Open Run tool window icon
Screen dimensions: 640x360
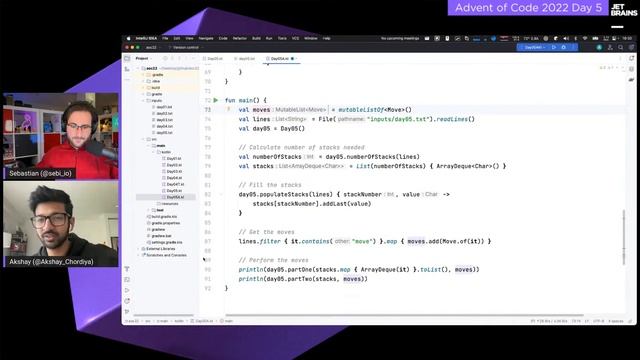127,290
